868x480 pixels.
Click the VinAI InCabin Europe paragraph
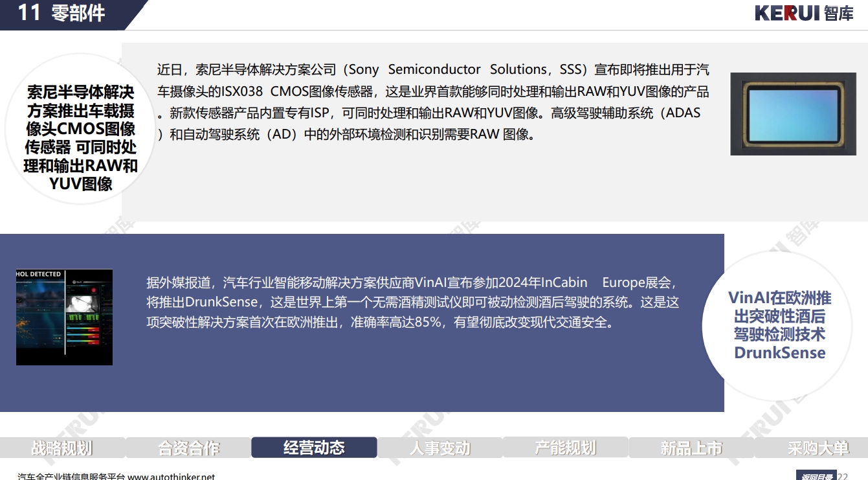pyautogui.click(x=413, y=302)
